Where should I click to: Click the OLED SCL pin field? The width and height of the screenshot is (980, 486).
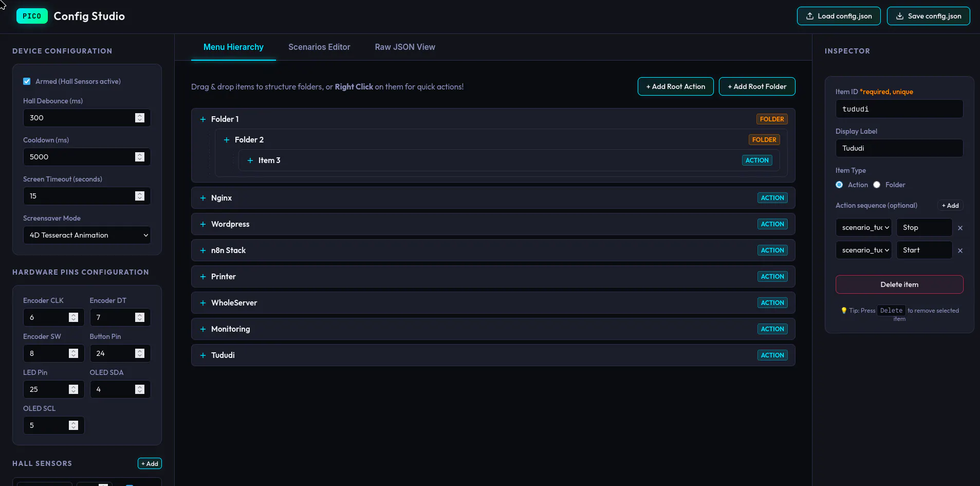[53, 425]
